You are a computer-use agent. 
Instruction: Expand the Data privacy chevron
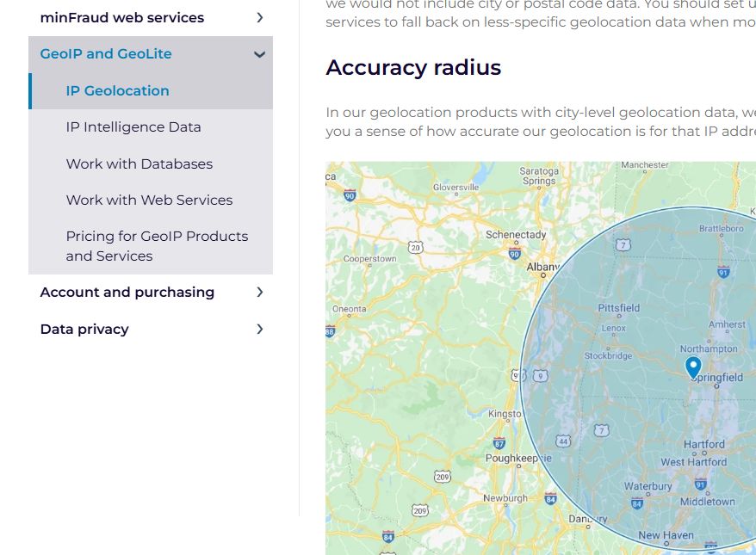tap(260, 329)
